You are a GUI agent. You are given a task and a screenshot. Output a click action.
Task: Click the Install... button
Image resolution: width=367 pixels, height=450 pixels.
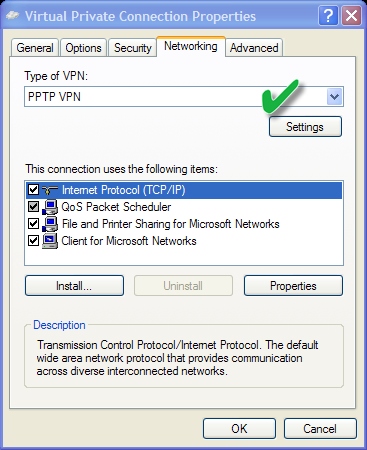[74, 286]
